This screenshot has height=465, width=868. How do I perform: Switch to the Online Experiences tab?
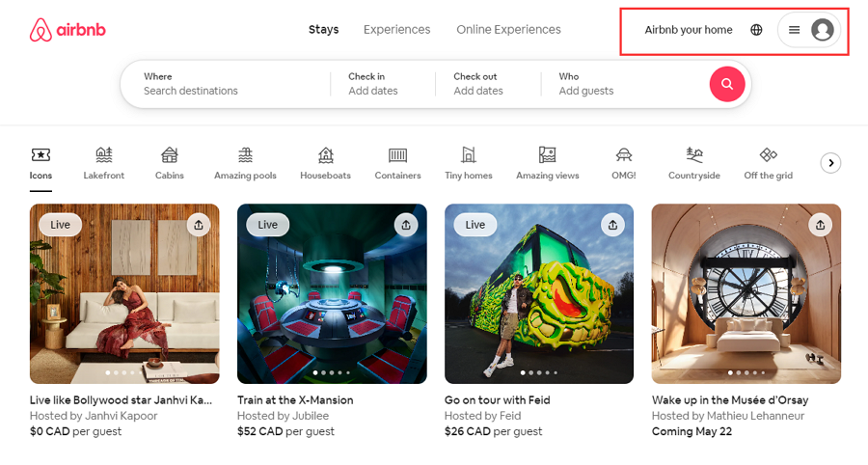[x=508, y=30]
